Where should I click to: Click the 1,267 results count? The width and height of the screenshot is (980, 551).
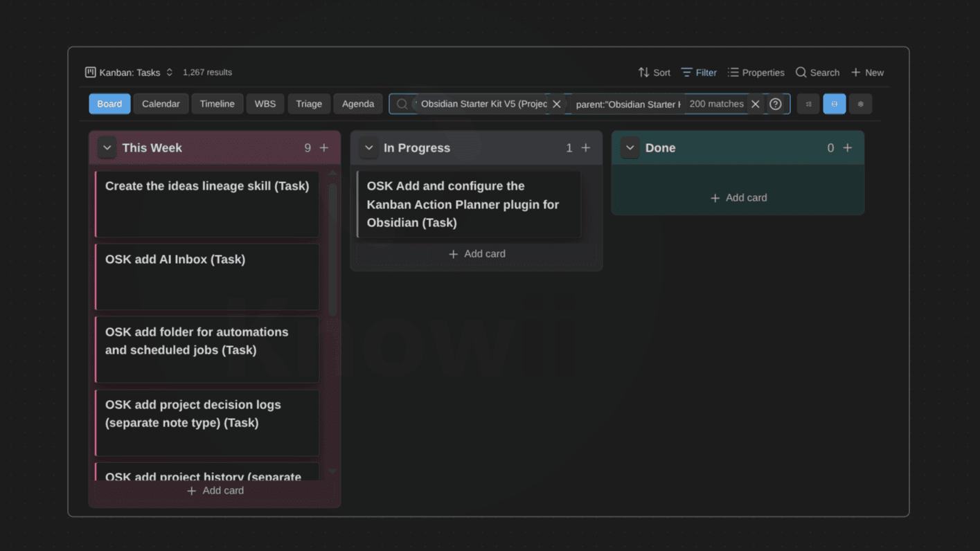(x=207, y=72)
